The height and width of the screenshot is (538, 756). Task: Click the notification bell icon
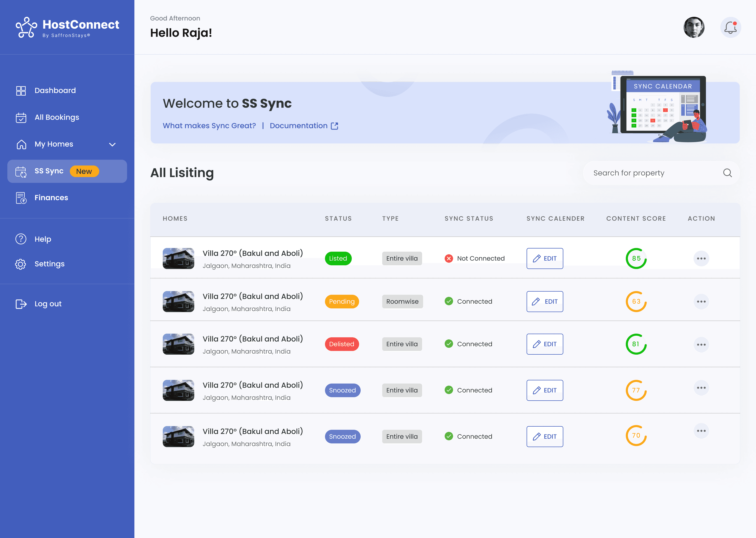730,28
